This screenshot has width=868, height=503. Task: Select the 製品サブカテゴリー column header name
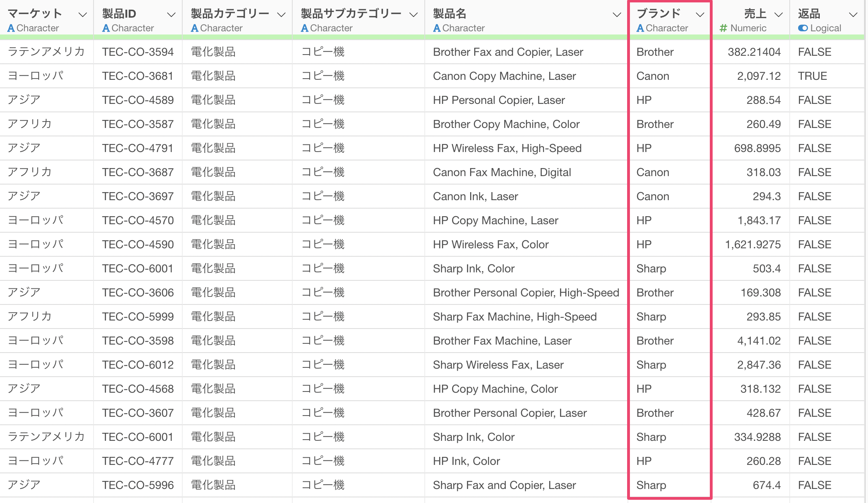tap(351, 14)
